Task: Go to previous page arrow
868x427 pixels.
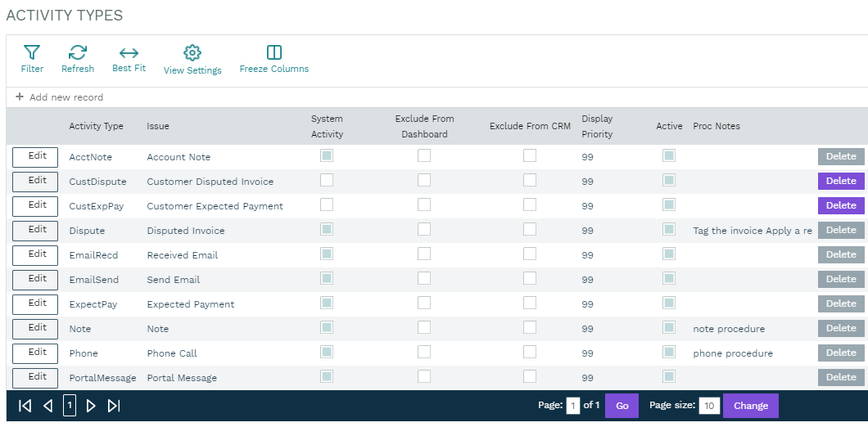Action: pos(47,406)
